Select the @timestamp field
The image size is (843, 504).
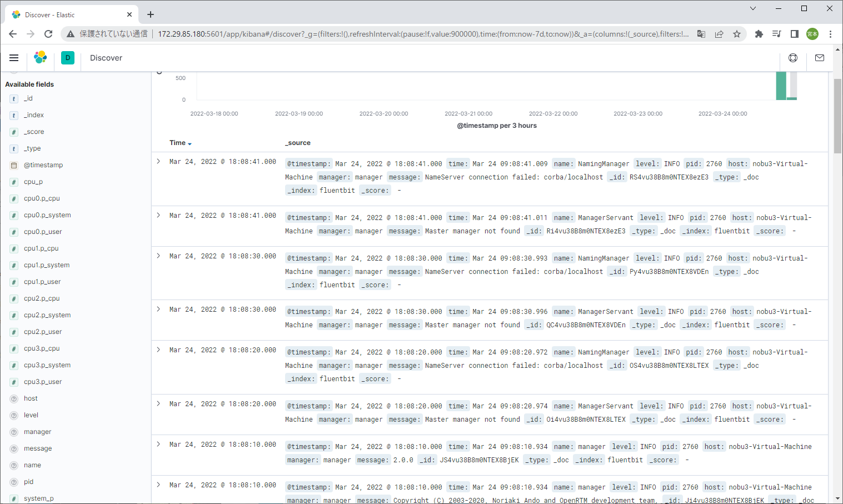point(43,165)
